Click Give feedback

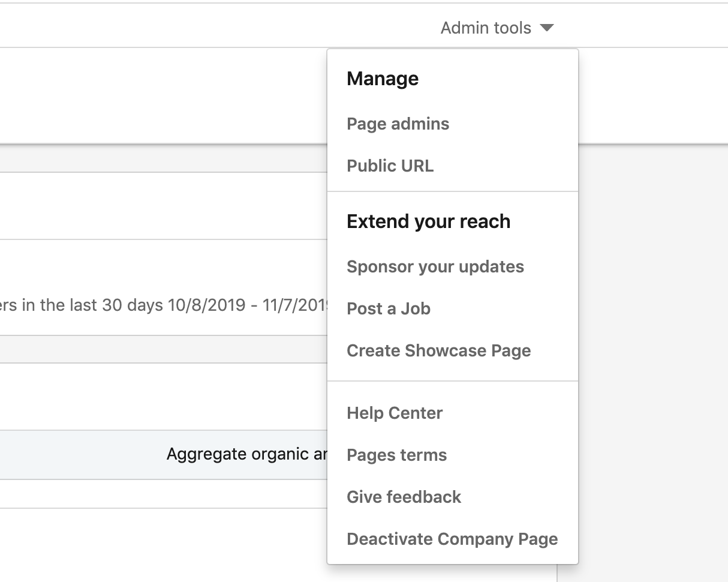click(404, 497)
